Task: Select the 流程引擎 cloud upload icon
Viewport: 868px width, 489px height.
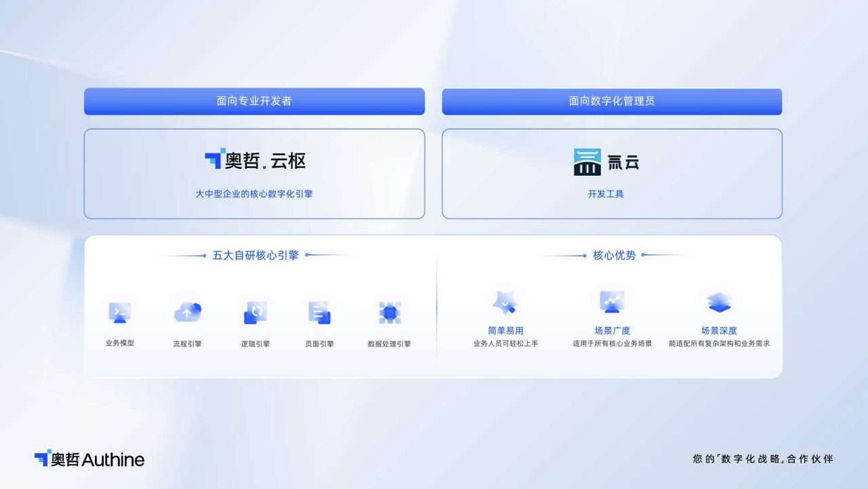Action: [187, 312]
